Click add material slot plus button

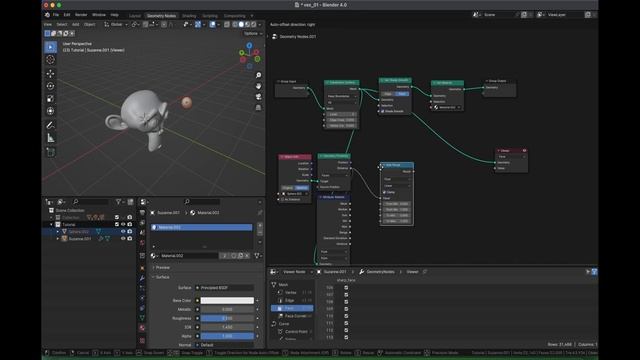(260, 225)
